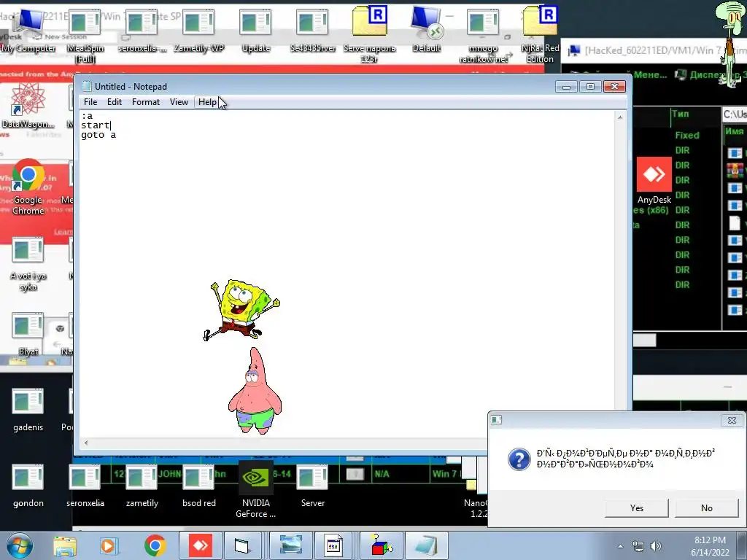Open the View menu in Notepad
The height and width of the screenshot is (560, 747).
[x=179, y=102]
